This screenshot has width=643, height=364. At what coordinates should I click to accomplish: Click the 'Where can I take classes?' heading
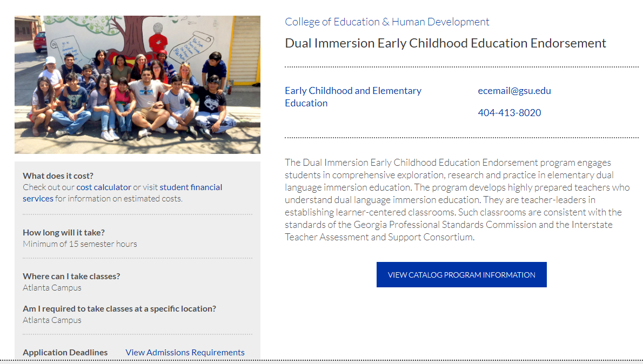(71, 277)
